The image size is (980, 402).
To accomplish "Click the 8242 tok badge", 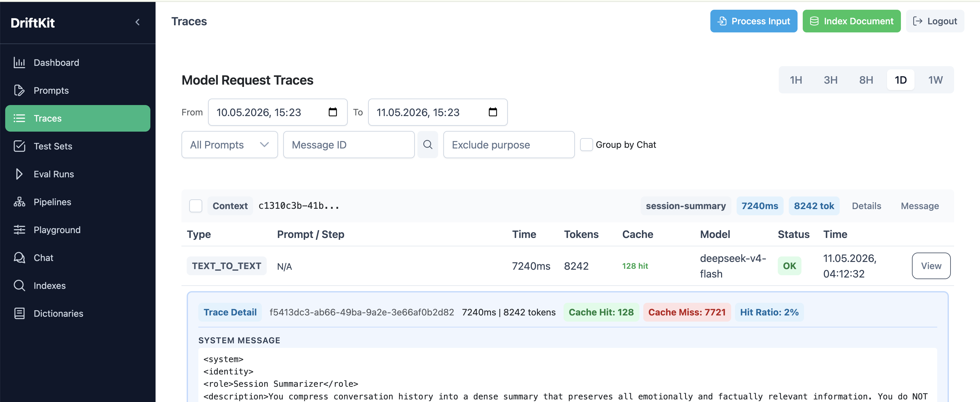I will point(814,206).
